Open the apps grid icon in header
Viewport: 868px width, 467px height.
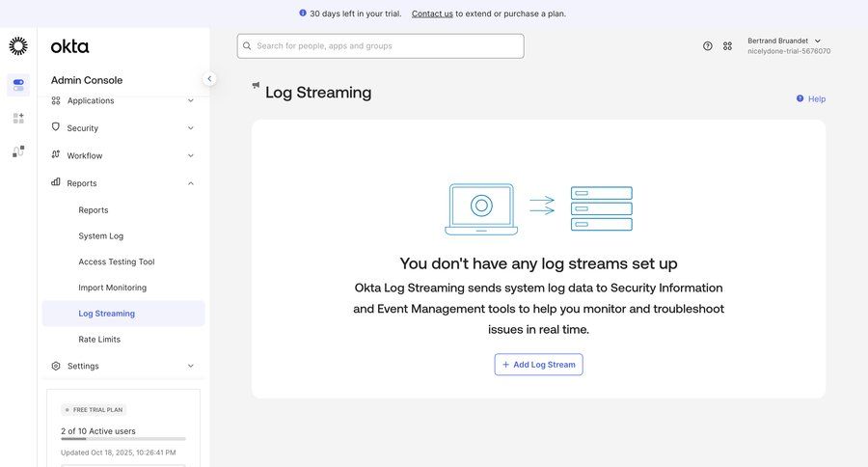[x=727, y=46]
